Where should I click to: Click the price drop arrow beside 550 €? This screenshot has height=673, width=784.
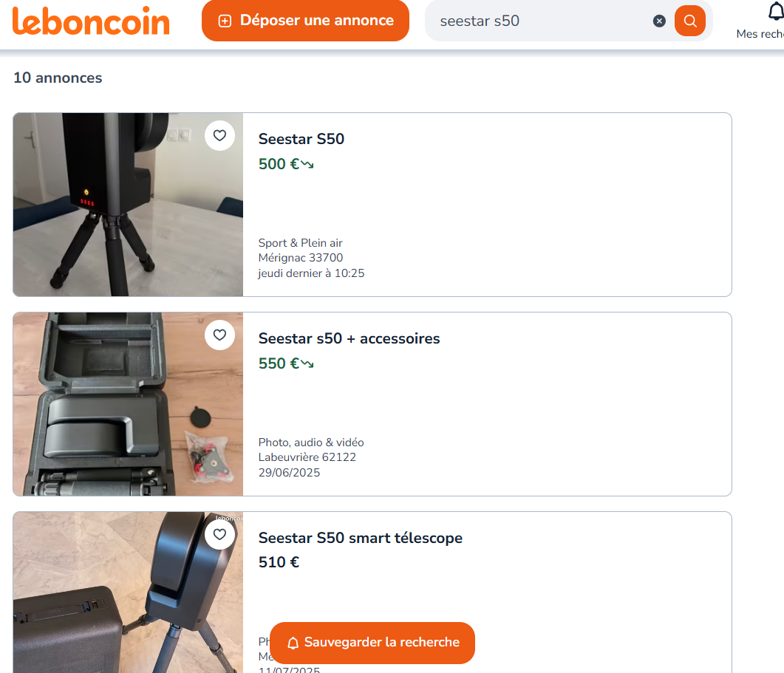click(x=307, y=363)
